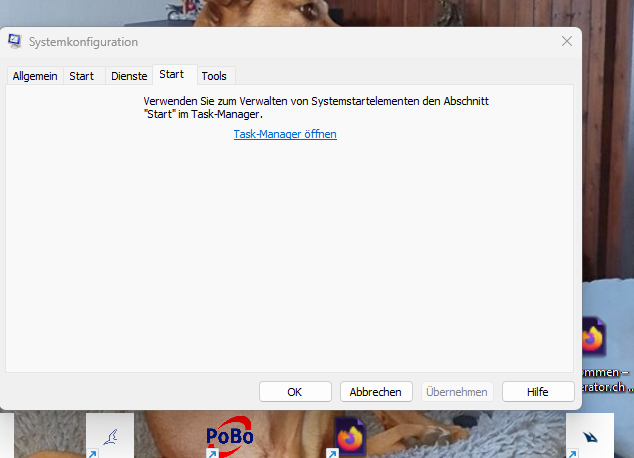Open help with the Hilfe button

tap(538, 392)
